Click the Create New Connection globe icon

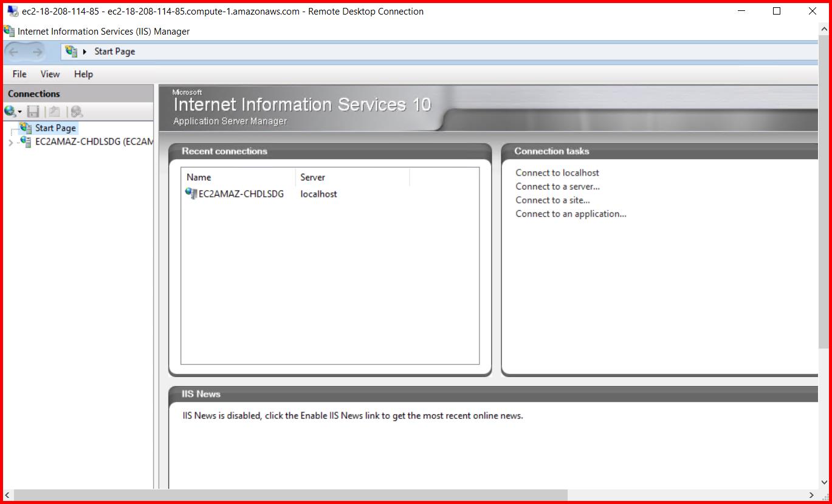(x=10, y=111)
